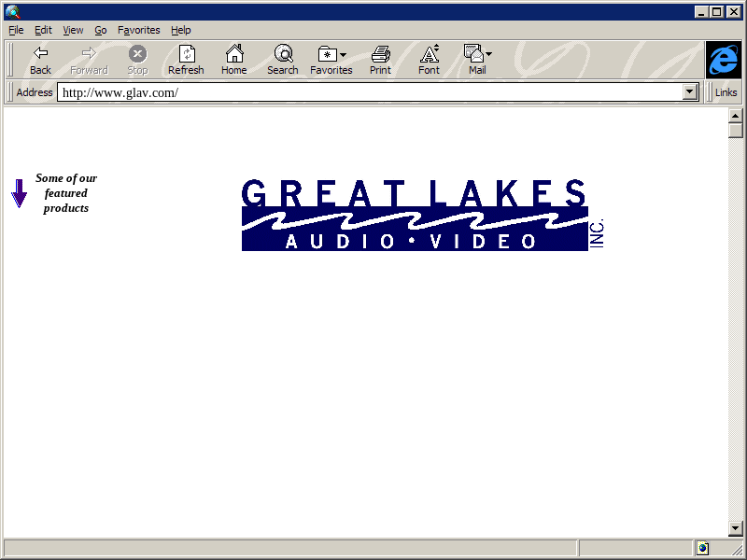The height and width of the screenshot is (560, 747).
Task: Open the File menu
Action: pos(16,30)
